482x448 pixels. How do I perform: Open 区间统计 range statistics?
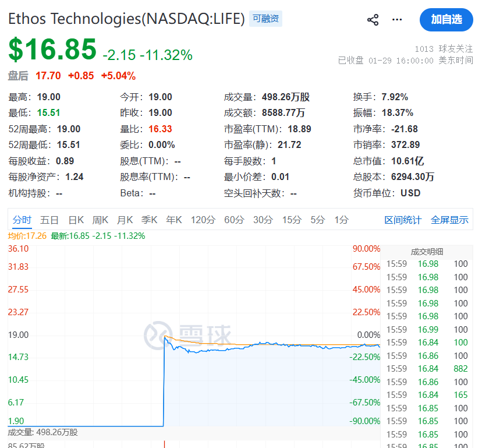coord(403,220)
